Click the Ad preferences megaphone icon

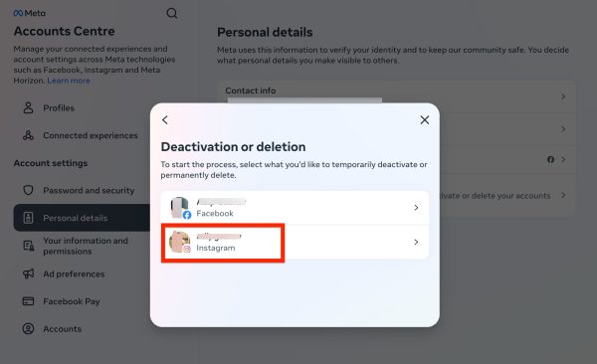[x=28, y=273]
